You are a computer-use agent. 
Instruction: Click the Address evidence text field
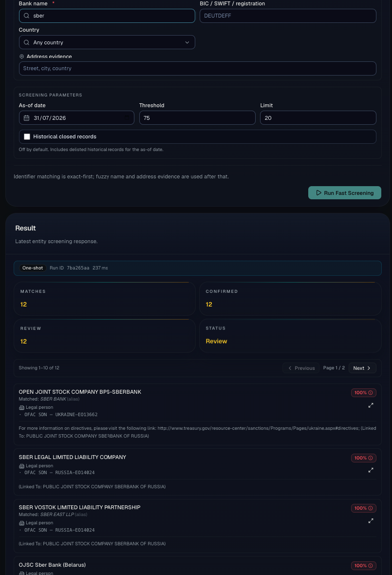tap(198, 69)
